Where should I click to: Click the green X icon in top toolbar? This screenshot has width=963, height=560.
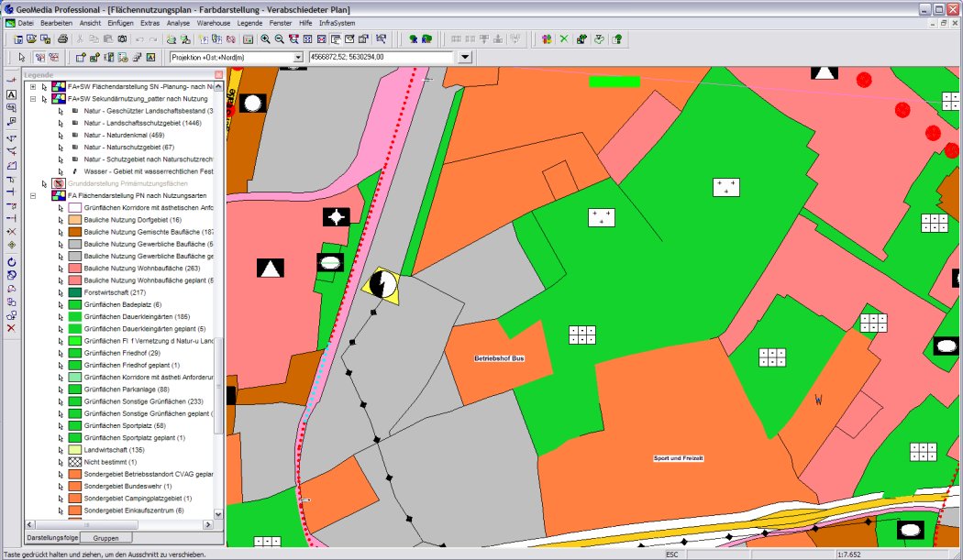tap(564, 39)
